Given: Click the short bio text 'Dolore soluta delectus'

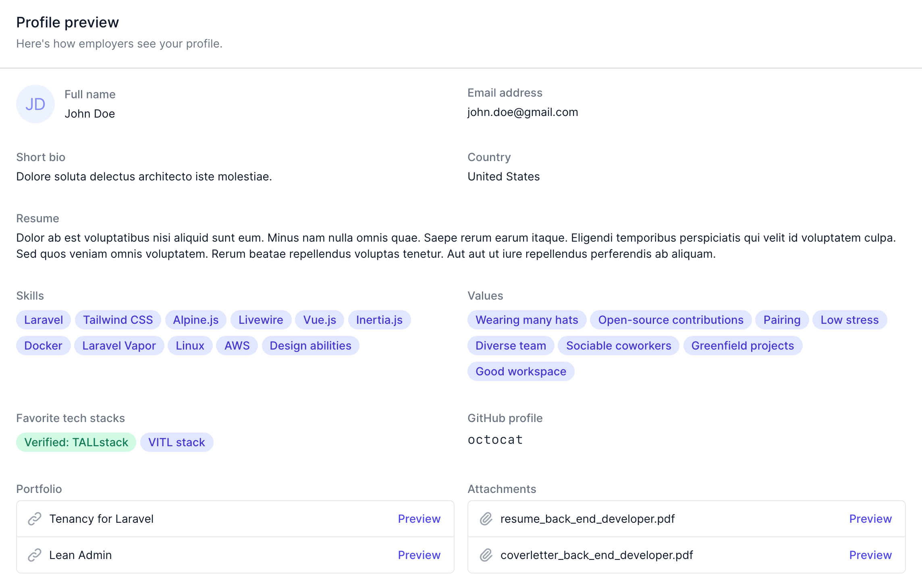Looking at the screenshot, I should tap(144, 176).
